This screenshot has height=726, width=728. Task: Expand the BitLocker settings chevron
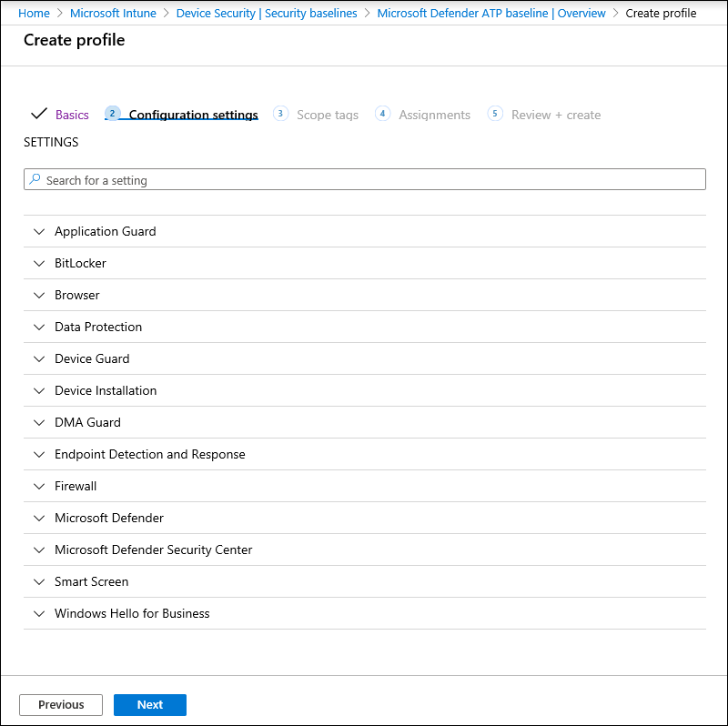(x=38, y=264)
